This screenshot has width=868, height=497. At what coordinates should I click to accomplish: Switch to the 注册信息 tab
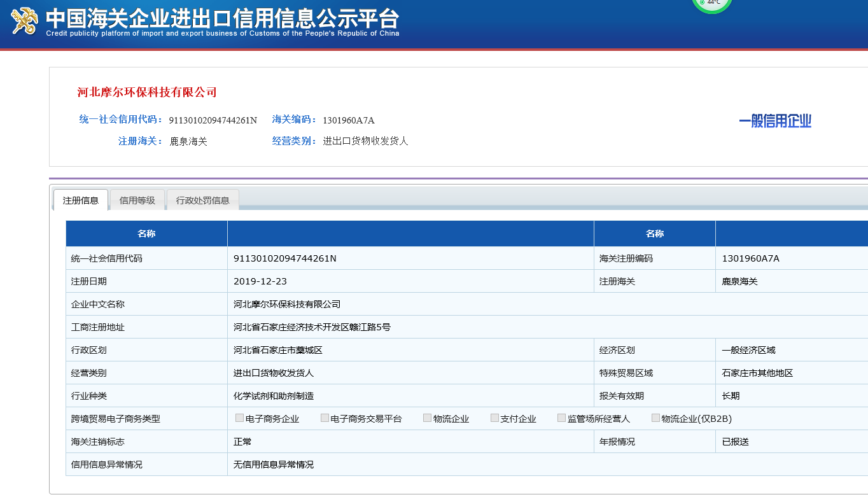81,200
